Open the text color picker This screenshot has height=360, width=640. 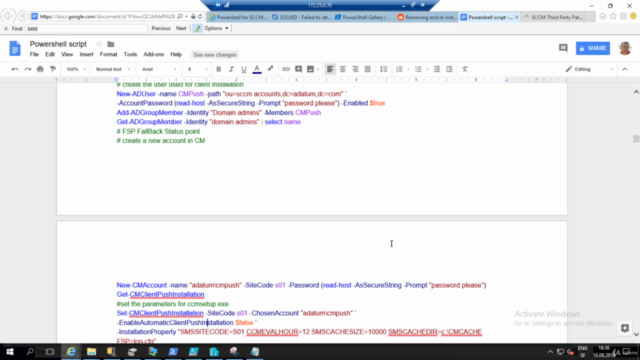click(x=257, y=69)
